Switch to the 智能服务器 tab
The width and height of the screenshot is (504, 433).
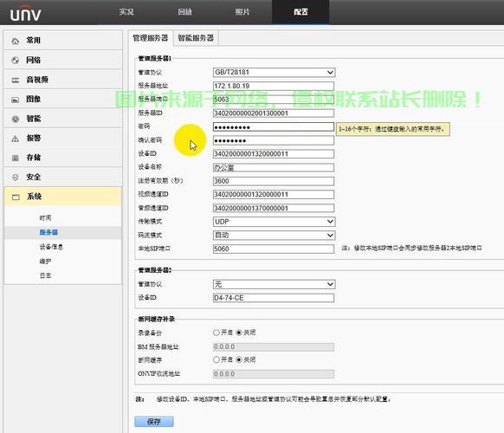(x=196, y=38)
